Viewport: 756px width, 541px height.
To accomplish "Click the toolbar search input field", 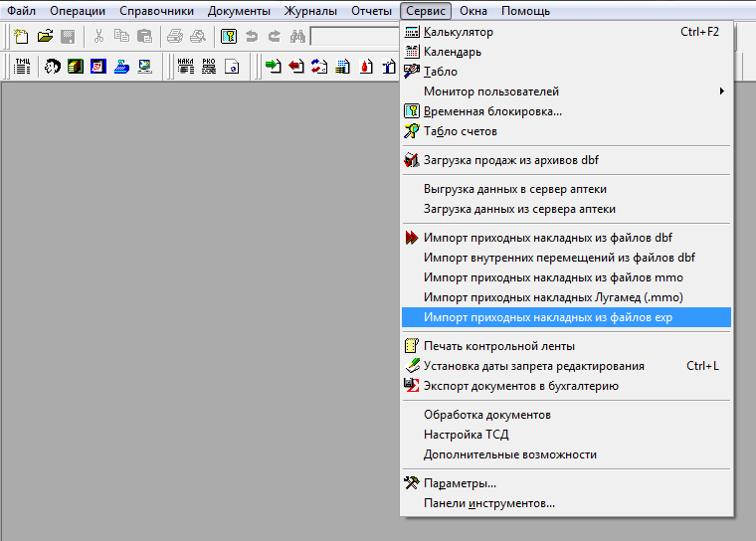I will 355,37.
